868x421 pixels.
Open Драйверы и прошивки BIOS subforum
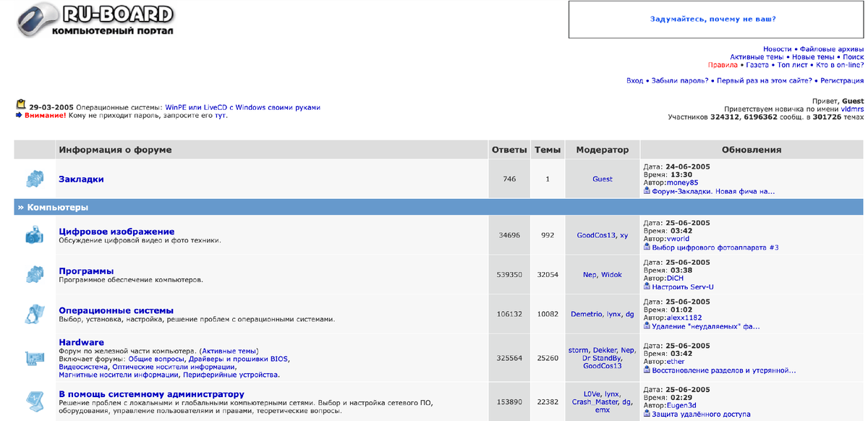238,359
